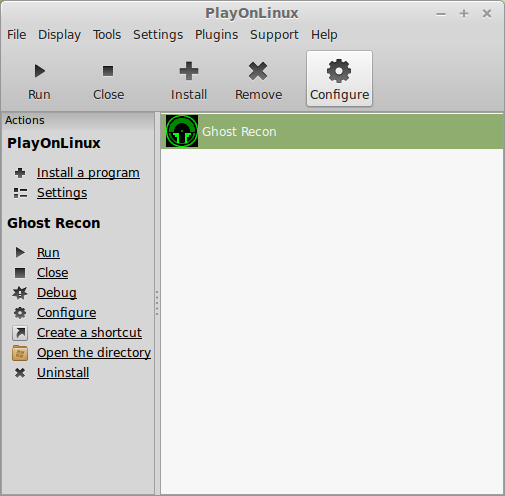Click the pane splitter handle dots
Screen dimensions: 505x496
click(157, 303)
